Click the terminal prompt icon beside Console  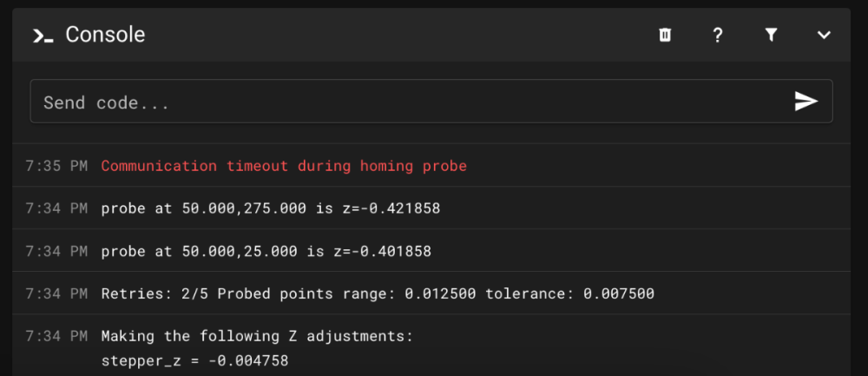43,36
